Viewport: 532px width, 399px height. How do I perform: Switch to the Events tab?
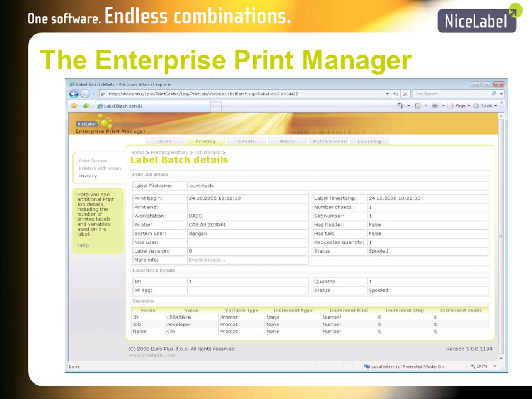[246, 141]
